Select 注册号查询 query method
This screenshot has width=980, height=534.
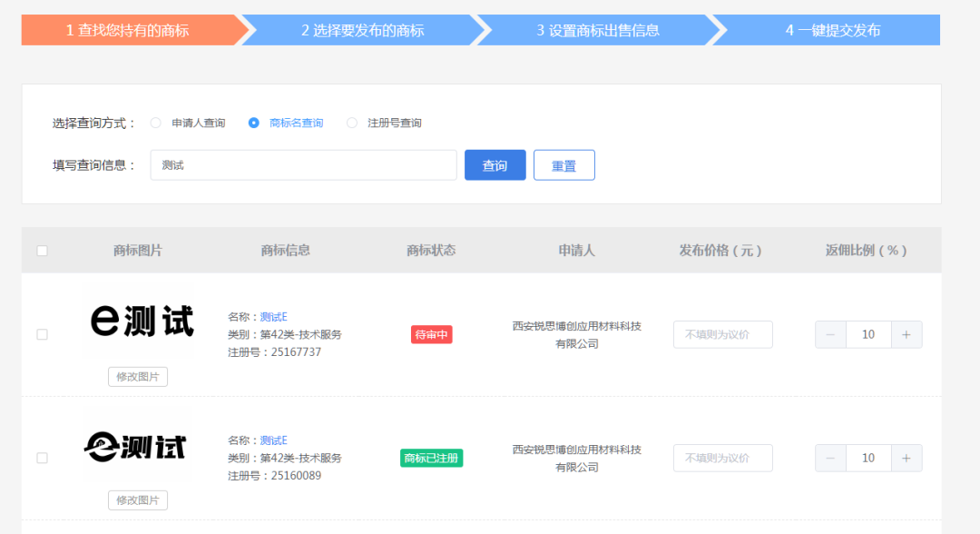pyautogui.click(x=352, y=123)
